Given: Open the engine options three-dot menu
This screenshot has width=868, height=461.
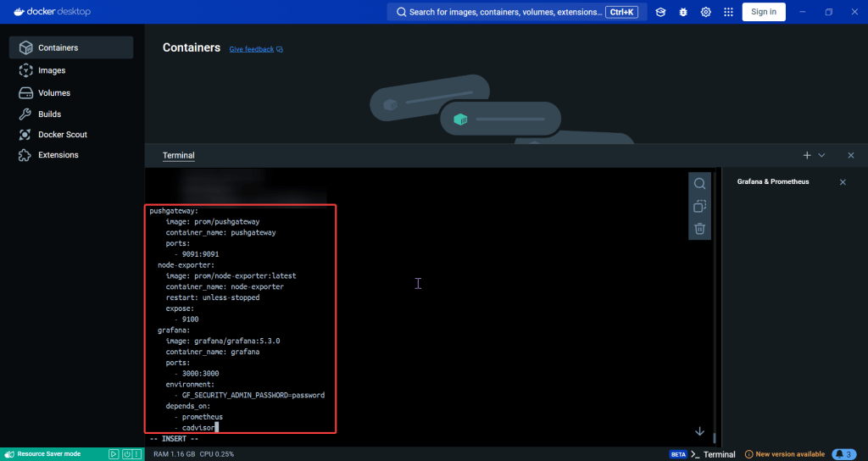Looking at the screenshot, I should [x=137, y=454].
